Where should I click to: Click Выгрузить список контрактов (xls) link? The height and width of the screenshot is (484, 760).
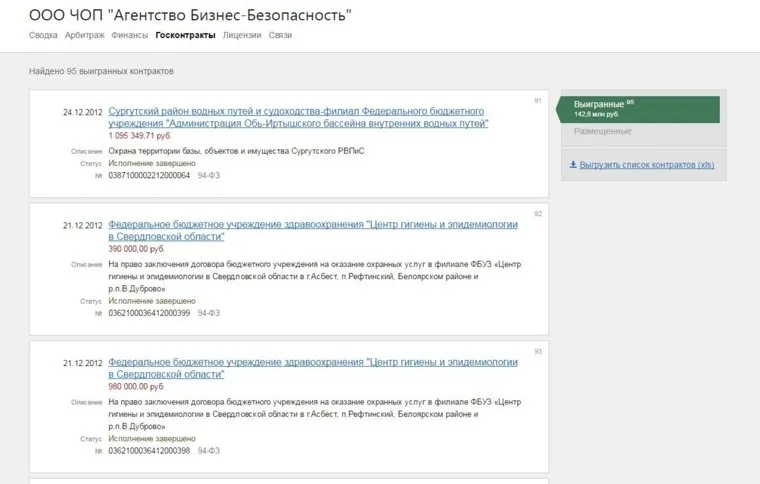[x=646, y=165]
